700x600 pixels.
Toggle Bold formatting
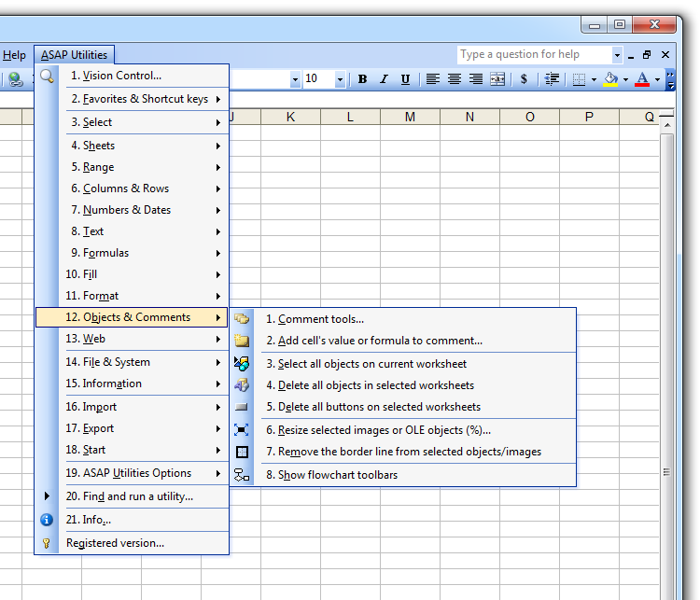(x=362, y=79)
